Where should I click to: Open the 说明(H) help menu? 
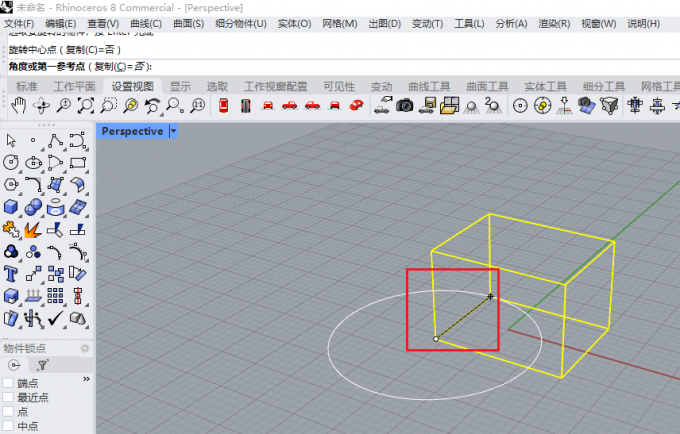click(644, 24)
